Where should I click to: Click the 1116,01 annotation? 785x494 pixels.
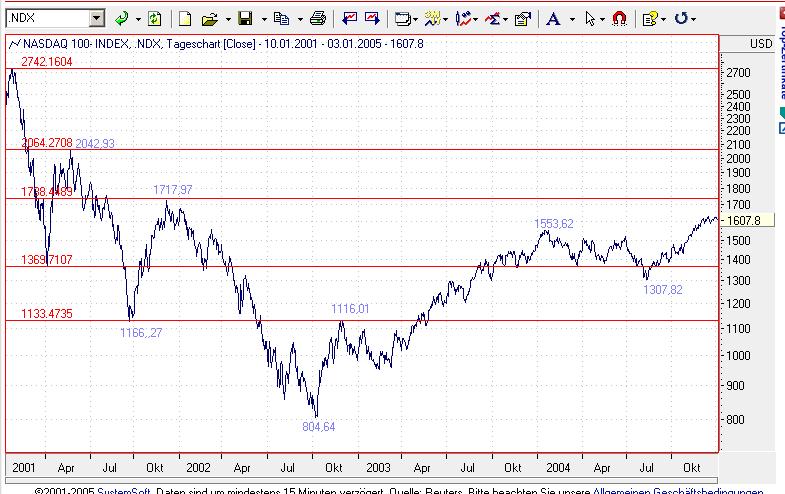pos(350,309)
